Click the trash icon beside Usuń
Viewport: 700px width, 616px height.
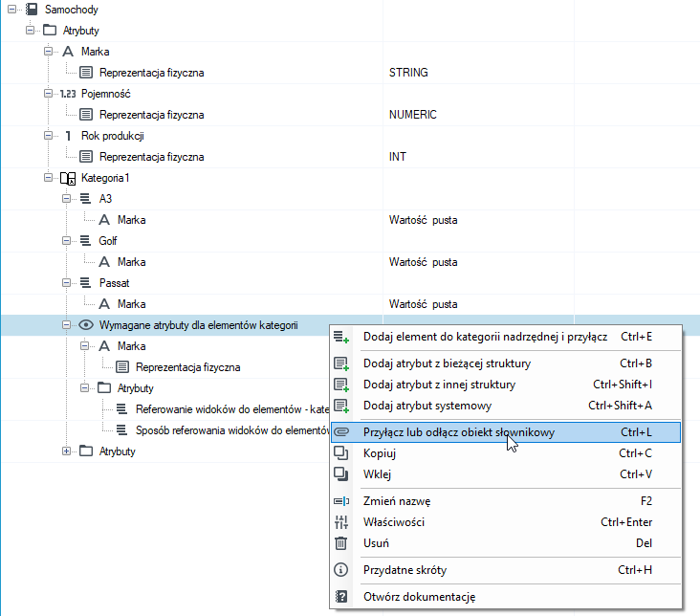pos(341,543)
